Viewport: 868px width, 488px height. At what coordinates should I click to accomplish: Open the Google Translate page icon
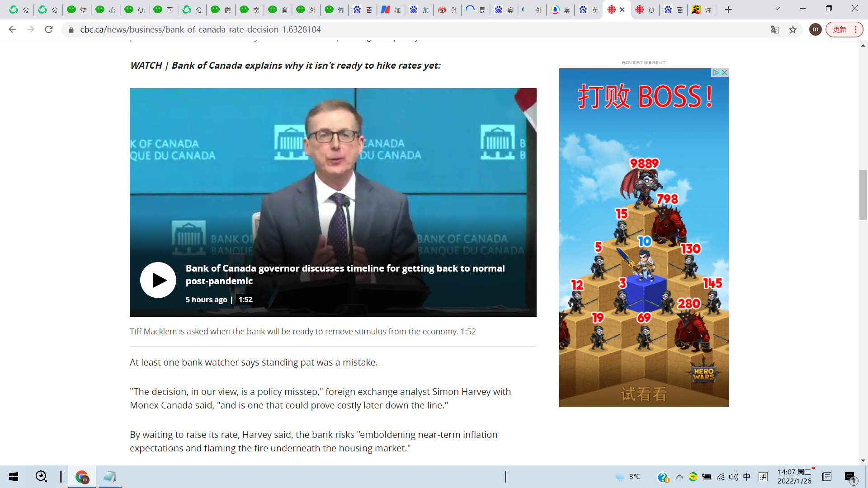(x=774, y=29)
